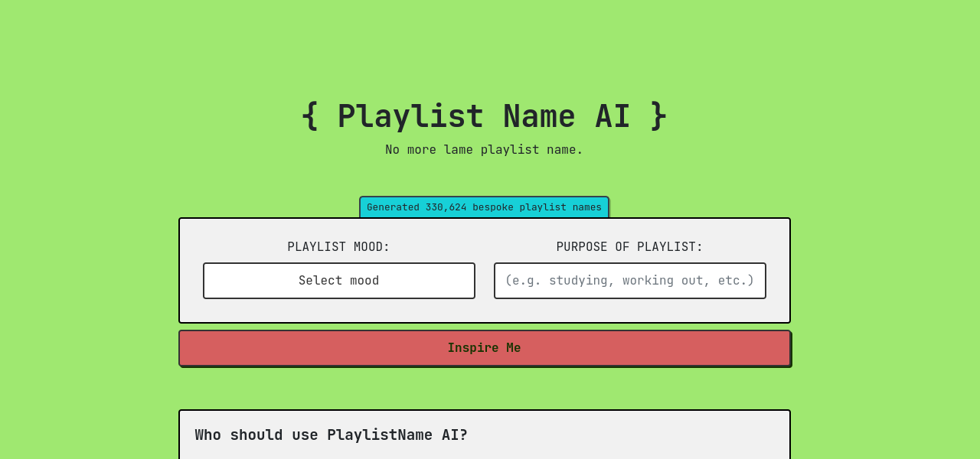Click the cyan generated playlist names badge
The width and height of the screenshot is (980, 459).
pos(484,207)
